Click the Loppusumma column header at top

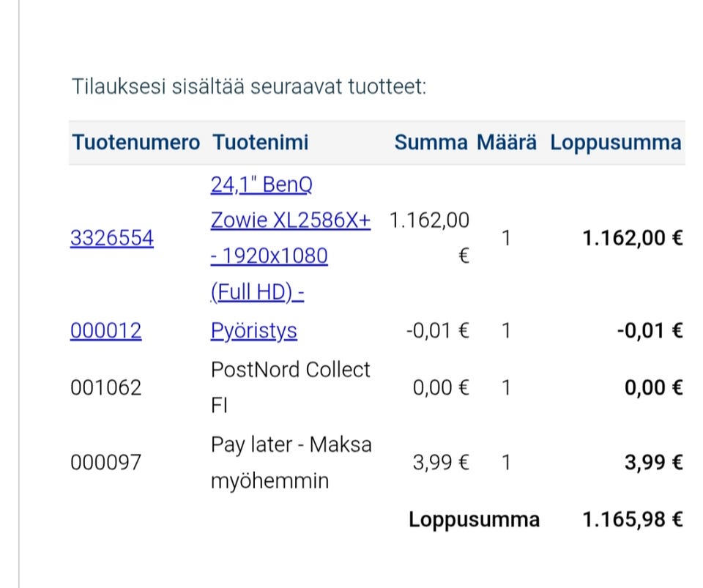click(x=615, y=142)
